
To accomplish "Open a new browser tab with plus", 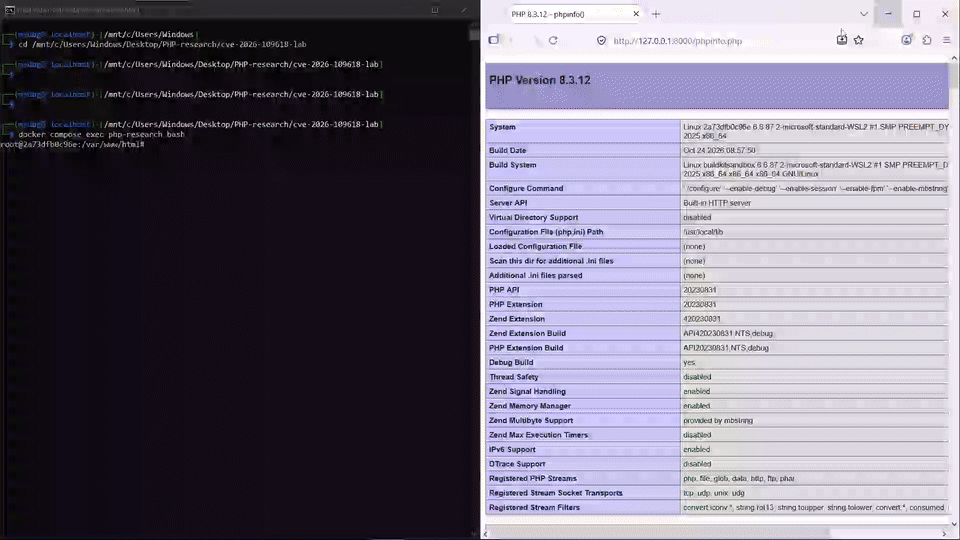I will tap(656, 14).
